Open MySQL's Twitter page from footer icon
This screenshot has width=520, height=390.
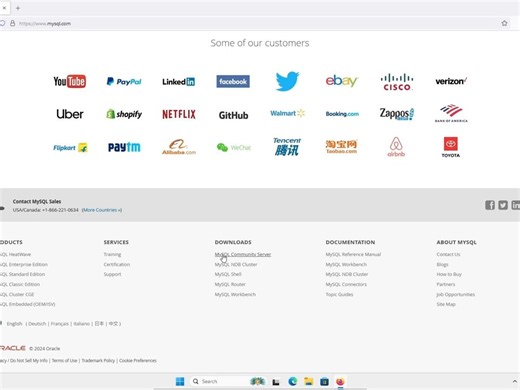503,205
